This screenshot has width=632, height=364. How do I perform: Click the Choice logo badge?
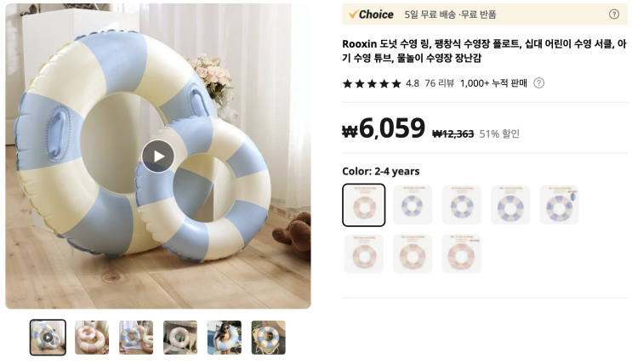pos(371,14)
